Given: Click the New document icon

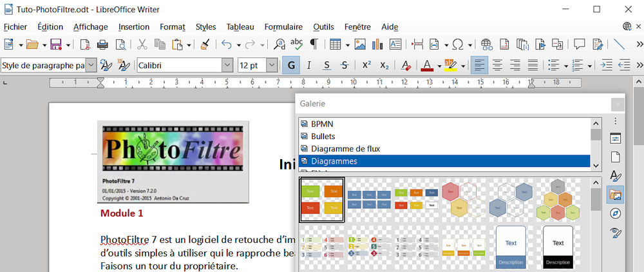Looking at the screenshot, I should click(8, 44).
